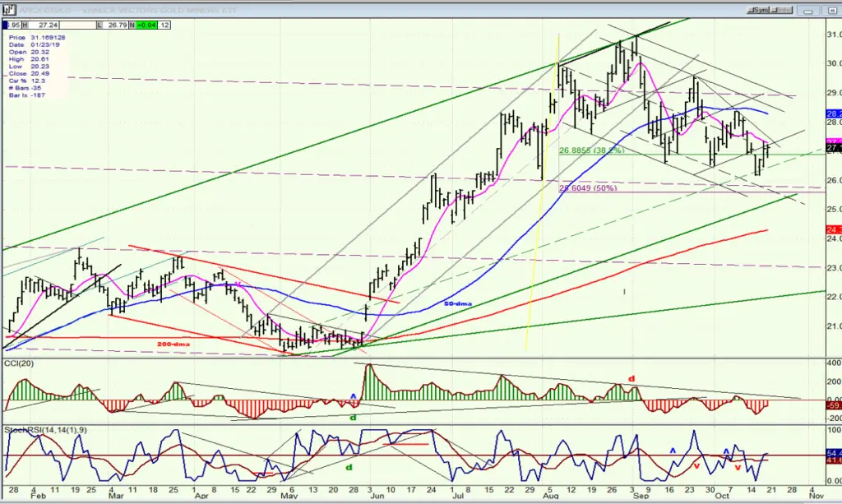Minimize the chart window
This screenshot has width=842, height=504.
click(807, 10)
